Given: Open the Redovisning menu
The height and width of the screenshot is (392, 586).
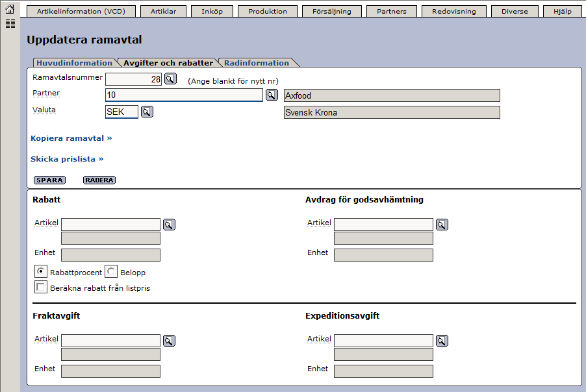Looking at the screenshot, I should pyautogui.click(x=454, y=11).
